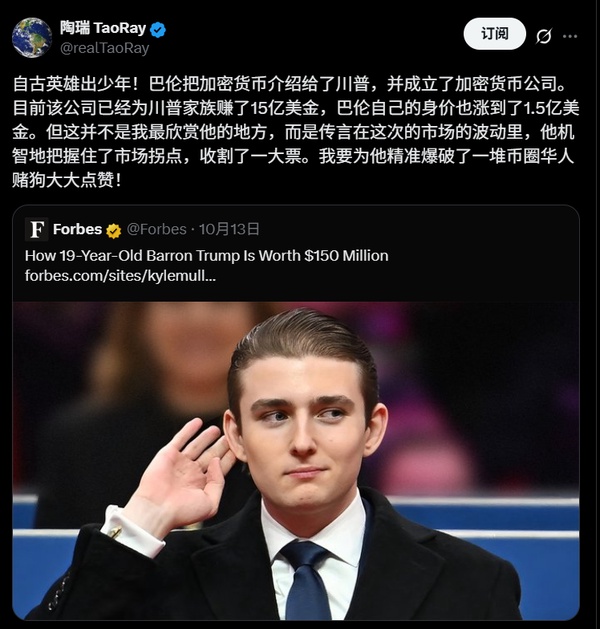The height and width of the screenshot is (629, 600).
Task: Click the blue verified badge beside TaoRay
Action: [158, 30]
